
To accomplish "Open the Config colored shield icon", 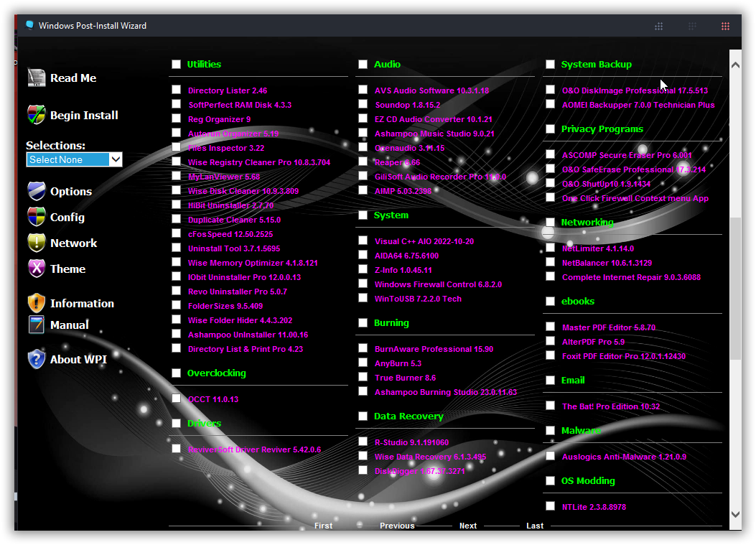I will click(37, 217).
